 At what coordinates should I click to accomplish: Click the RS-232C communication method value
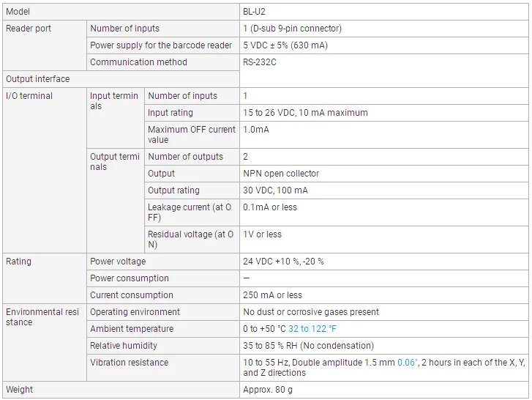[260, 62]
